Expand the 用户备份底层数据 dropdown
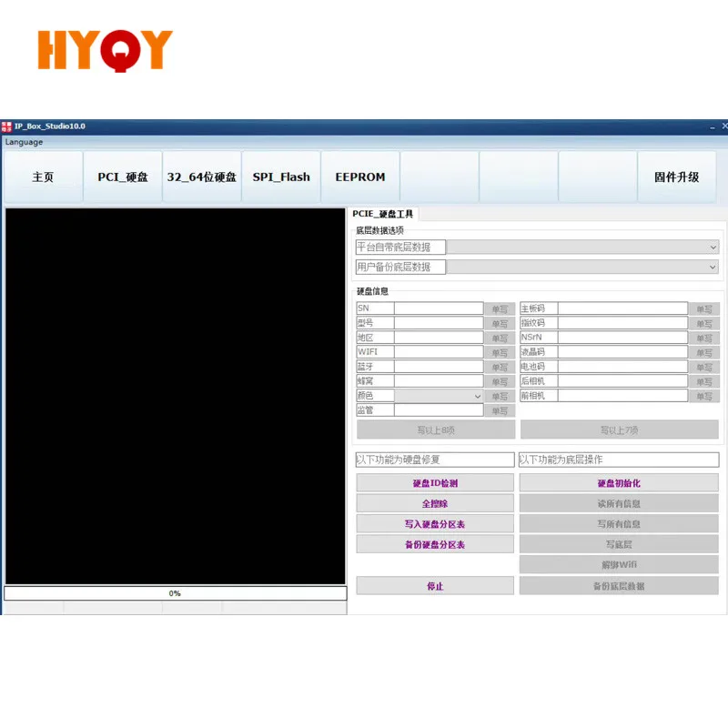The height and width of the screenshot is (728, 728). click(x=582, y=267)
